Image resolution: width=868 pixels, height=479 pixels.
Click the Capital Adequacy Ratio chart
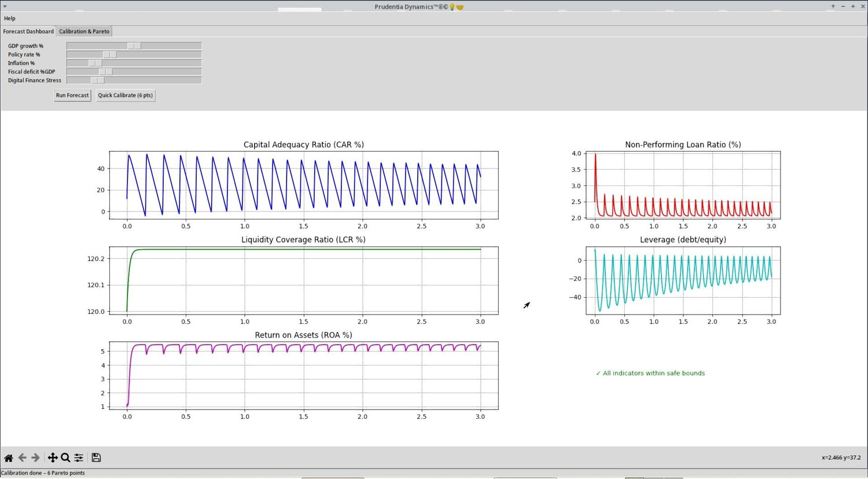304,185
